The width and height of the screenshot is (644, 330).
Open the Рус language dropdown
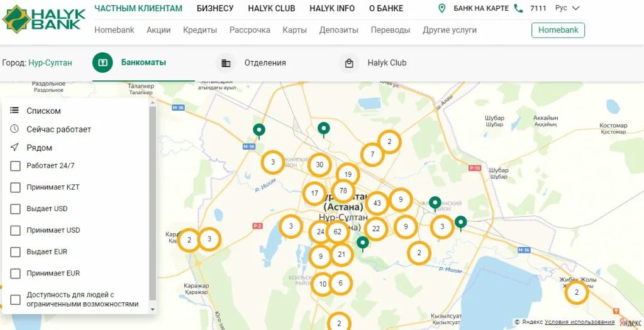click(x=567, y=8)
